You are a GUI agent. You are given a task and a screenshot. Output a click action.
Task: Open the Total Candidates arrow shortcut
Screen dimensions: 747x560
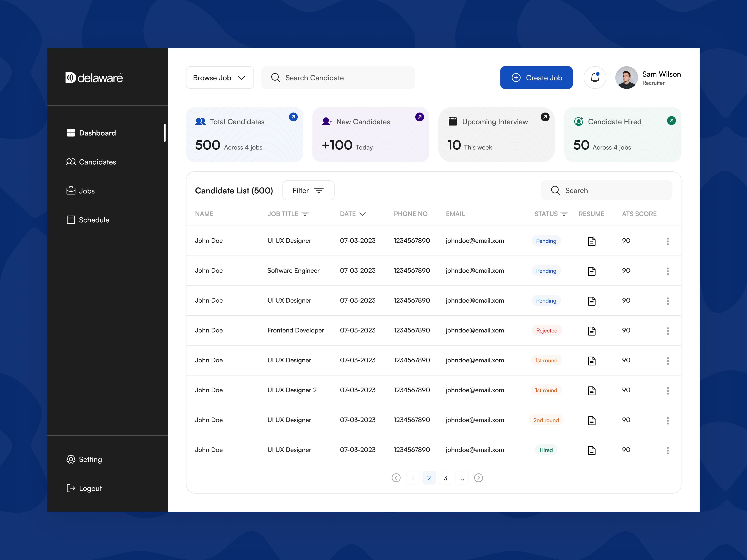pyautogui.click(x=293, y=117)
